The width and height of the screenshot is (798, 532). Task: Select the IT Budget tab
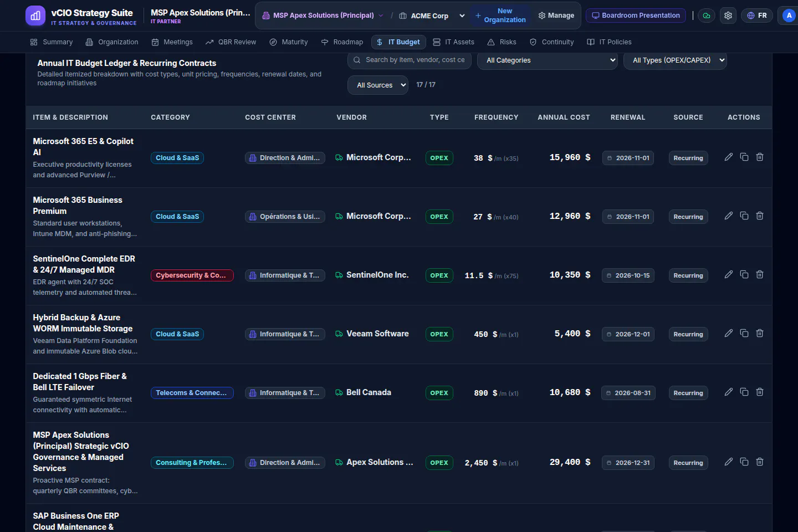[398, 42]
